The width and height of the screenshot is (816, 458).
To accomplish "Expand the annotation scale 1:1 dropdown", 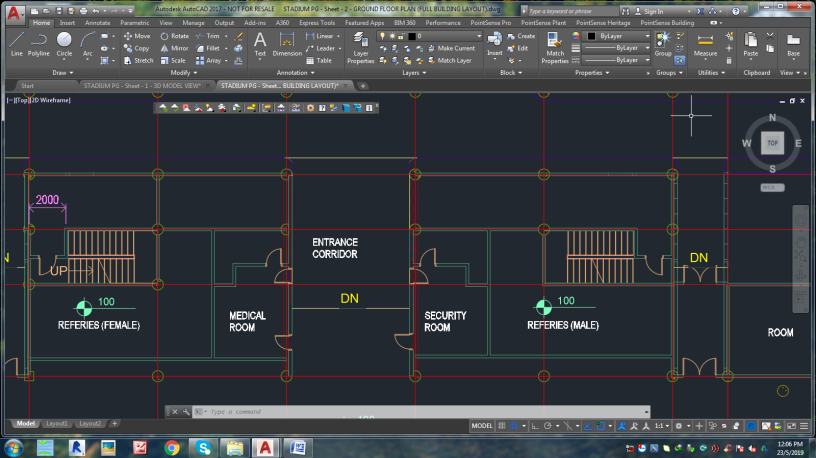I will (x=662, y=425).
